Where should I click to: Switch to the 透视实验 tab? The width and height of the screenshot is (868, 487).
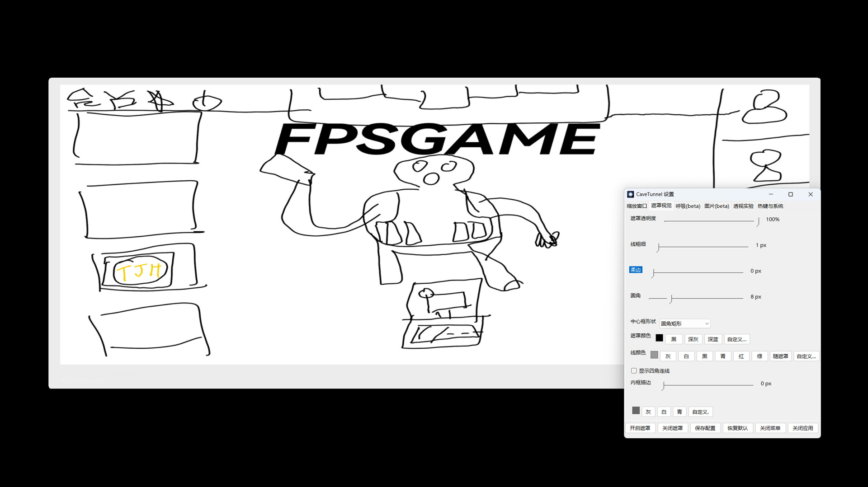[x=743, y=206]
